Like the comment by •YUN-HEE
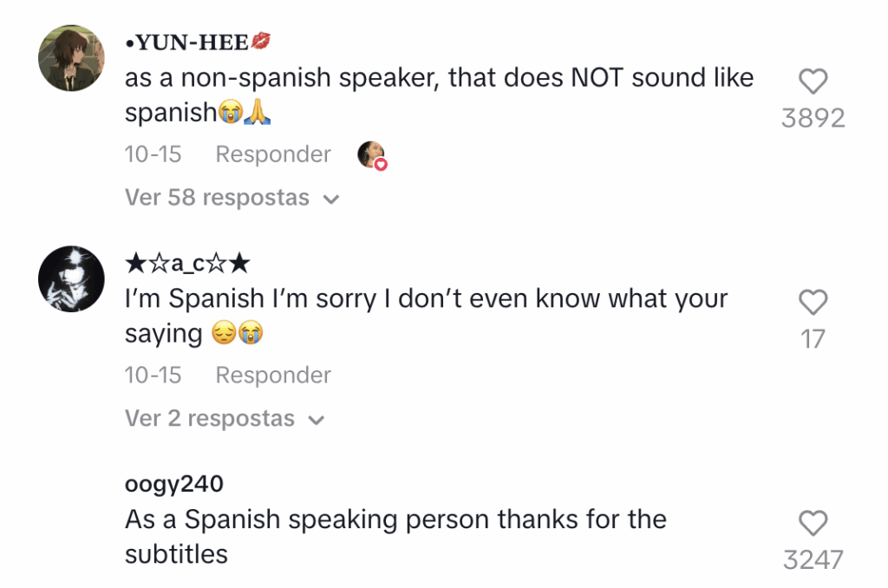 [813, 82]
